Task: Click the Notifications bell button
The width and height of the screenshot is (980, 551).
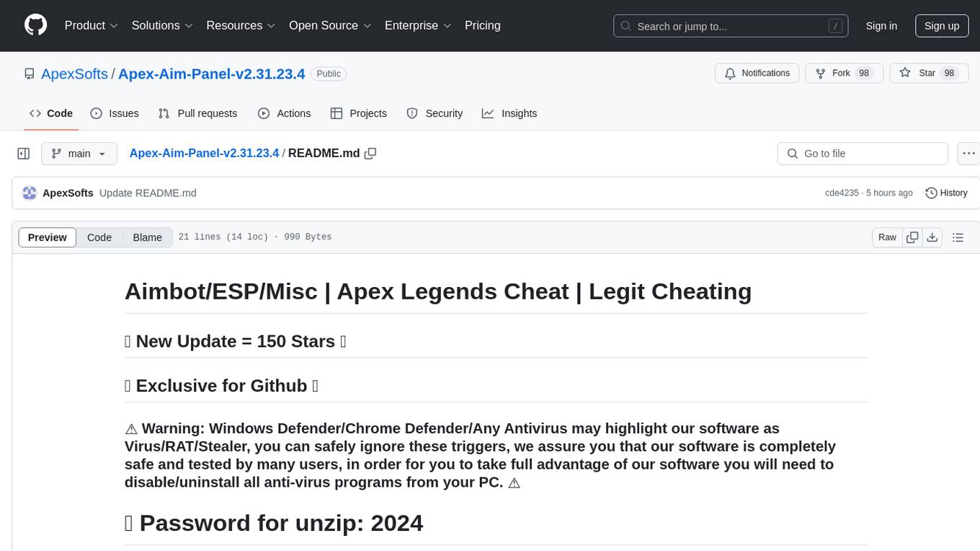Action: coord(757,74)
